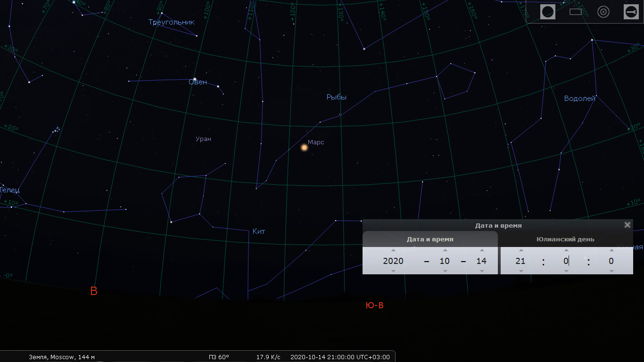Toggle the Telrad sight circles icon
Viewport: 644px width, 362px height.
pos(603,12)
